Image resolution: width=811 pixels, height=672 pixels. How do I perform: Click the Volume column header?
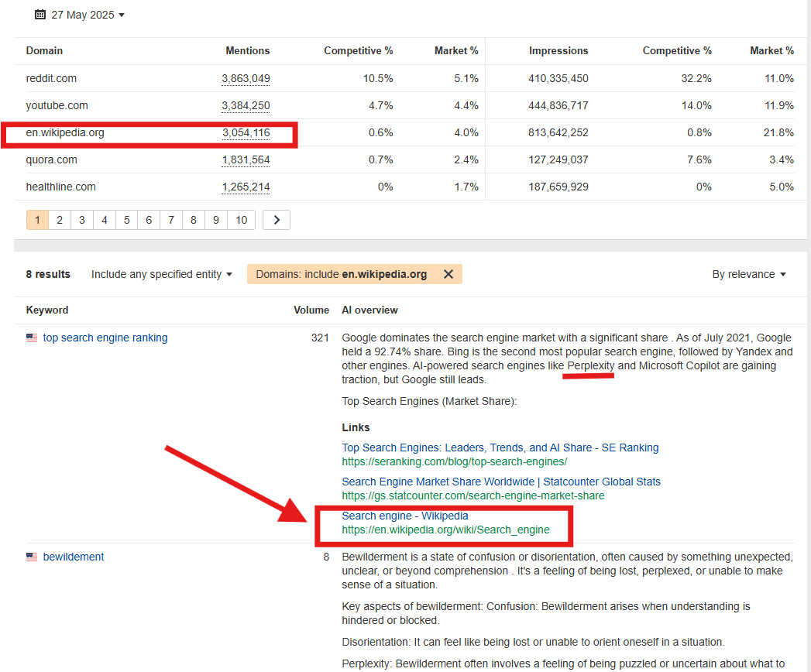click(x=311, y=310)
